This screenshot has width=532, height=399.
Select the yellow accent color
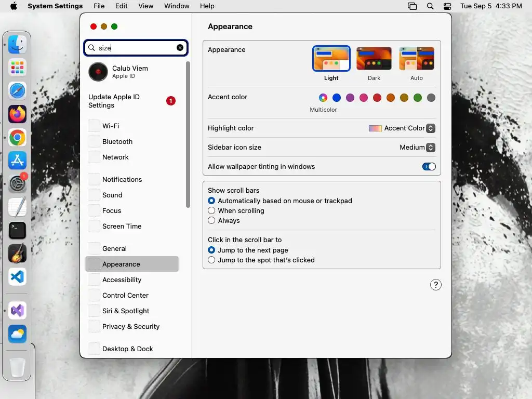pos(404,98)
